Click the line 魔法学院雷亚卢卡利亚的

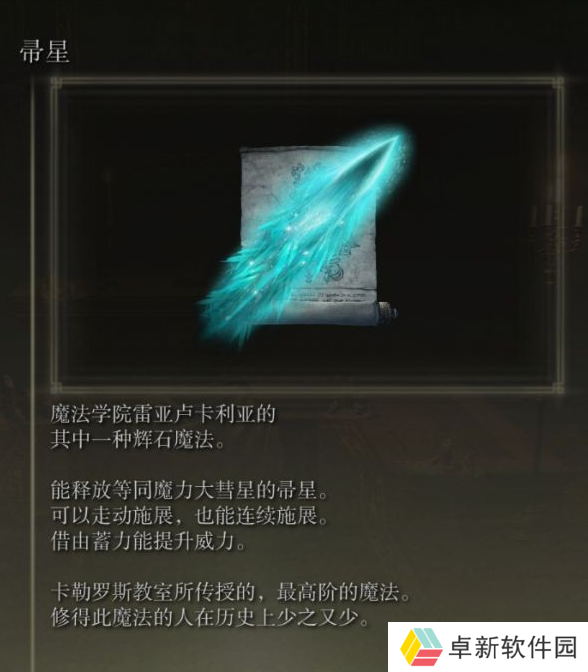pos(163,414)
